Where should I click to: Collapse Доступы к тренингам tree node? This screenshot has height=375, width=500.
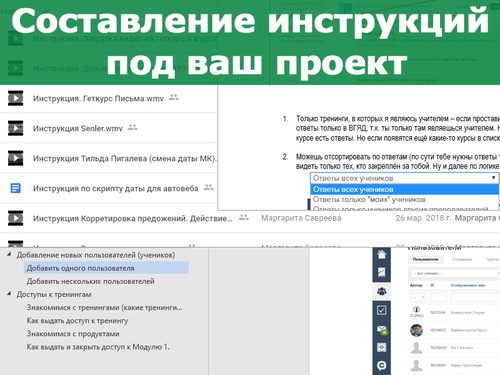click(9, 294)
